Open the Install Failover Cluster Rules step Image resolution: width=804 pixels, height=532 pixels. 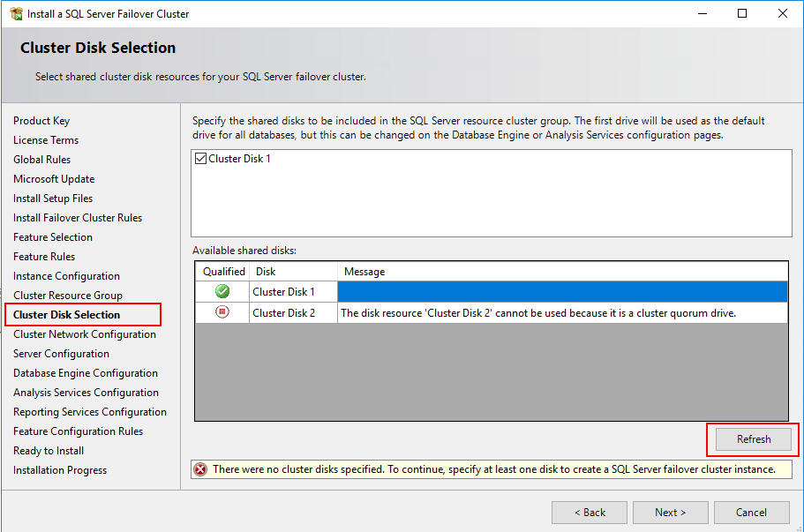78,218
